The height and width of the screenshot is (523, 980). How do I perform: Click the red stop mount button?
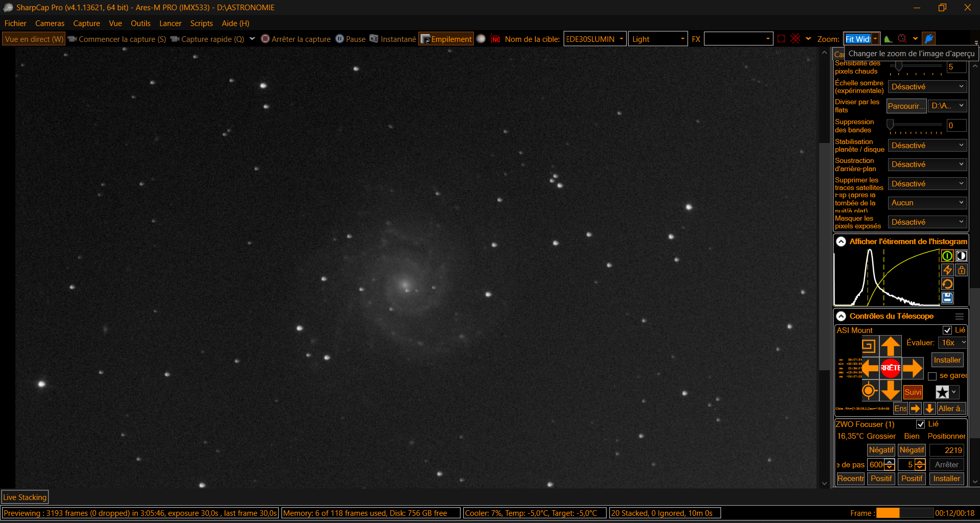click(x=890, y=368)
